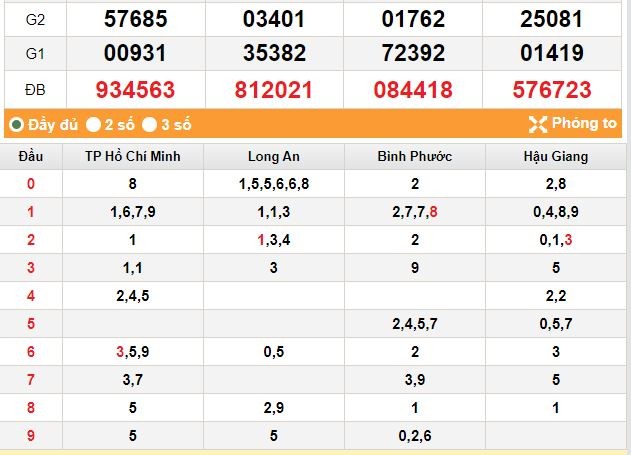The width and height of the screenshot is (631, 455).
Task: Click the Phóng to expand arrows icon
Action: [537, 124]
